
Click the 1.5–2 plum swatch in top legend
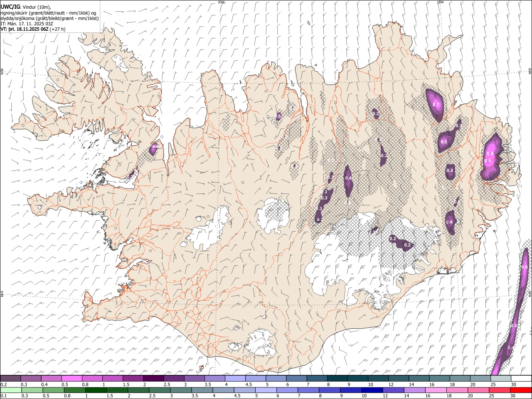[133, 378]
